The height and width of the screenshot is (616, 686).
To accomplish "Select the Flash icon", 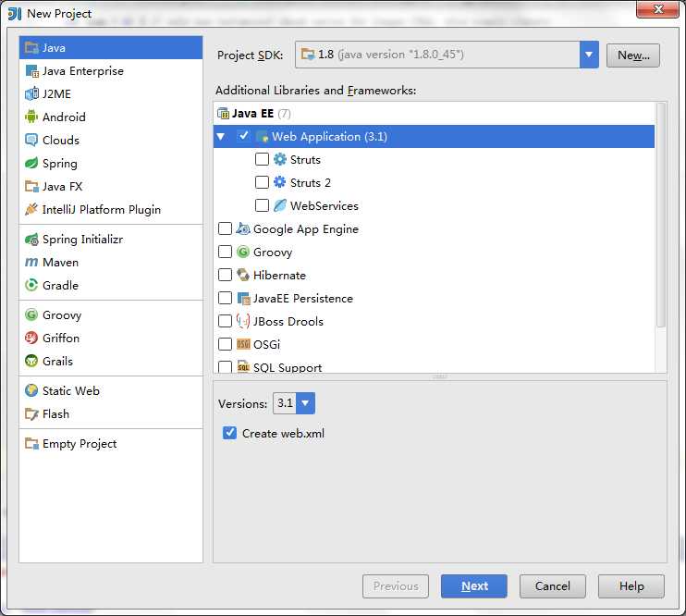I will pyautogui.click(x=31, y=413).
